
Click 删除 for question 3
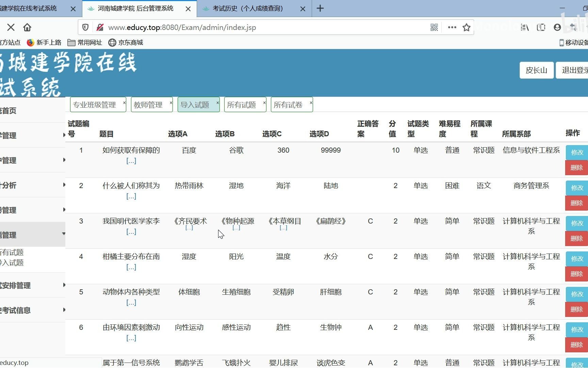[577, 239]
